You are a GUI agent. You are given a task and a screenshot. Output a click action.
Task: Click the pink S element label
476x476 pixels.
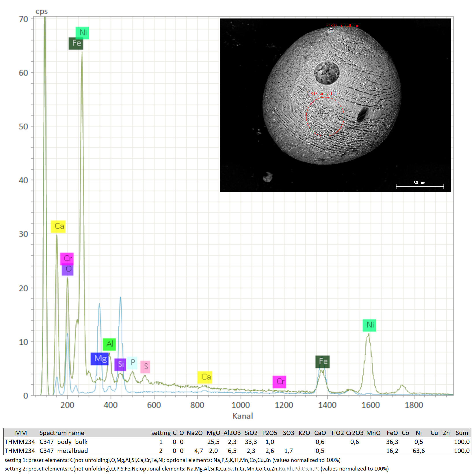click(145, 367)
